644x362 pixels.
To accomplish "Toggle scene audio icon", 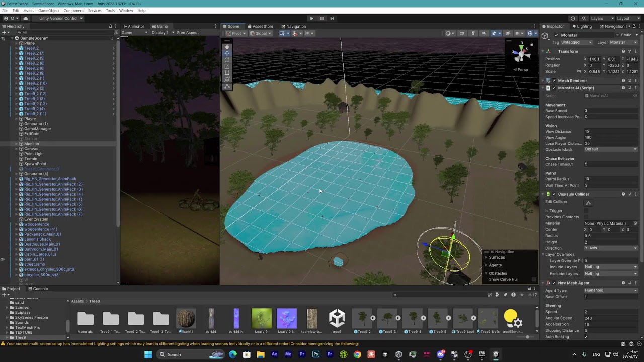I will coord(484,33).
